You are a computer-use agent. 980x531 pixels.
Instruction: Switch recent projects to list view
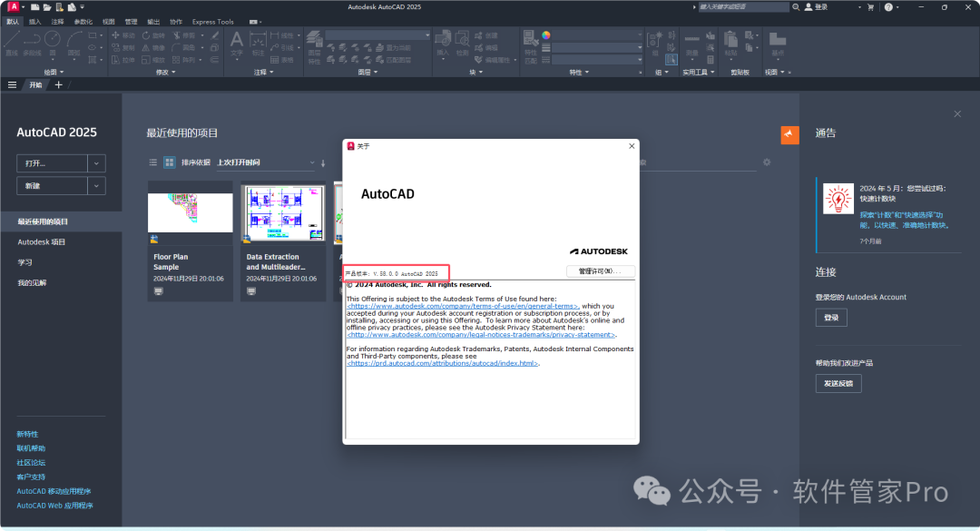(153, 162)
